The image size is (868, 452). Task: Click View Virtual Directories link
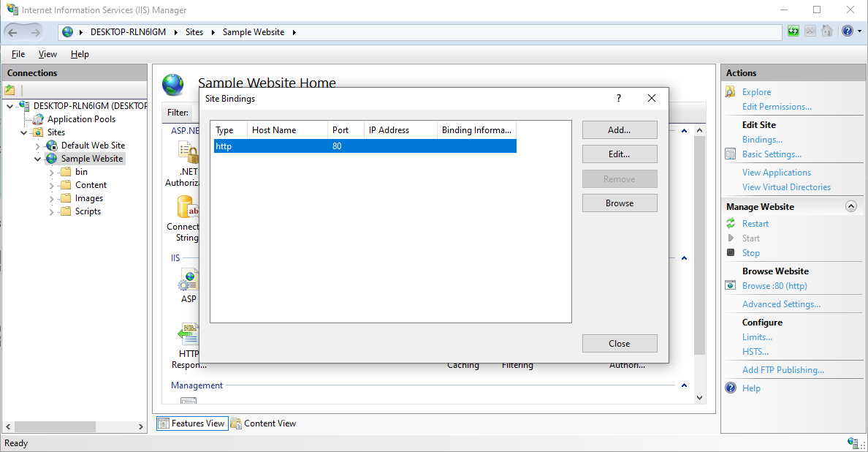tap(786, 187)
